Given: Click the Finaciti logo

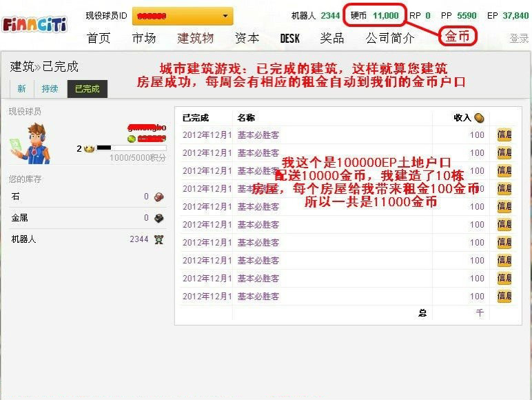Looking at the screenshot, I should coord(34,25).
